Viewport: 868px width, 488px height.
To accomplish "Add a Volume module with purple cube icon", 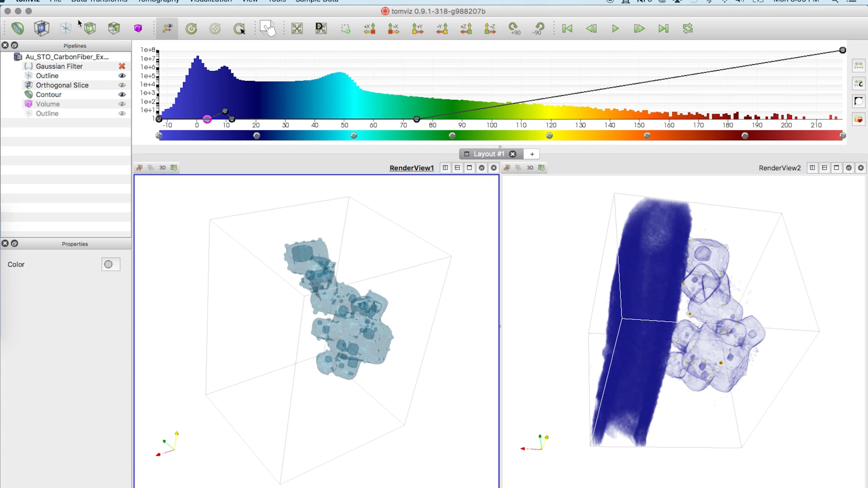I will pos(138,28).
